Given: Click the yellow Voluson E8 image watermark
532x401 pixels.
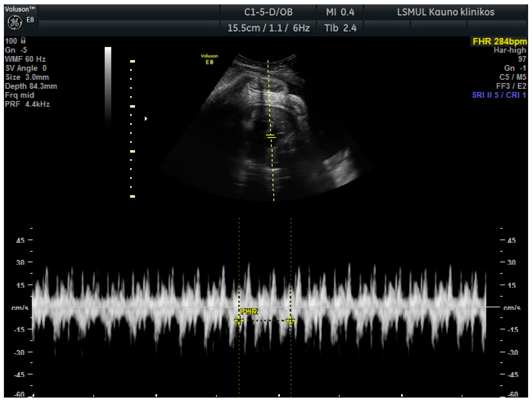Looking at the screenshot, I should tap(209, 59).
